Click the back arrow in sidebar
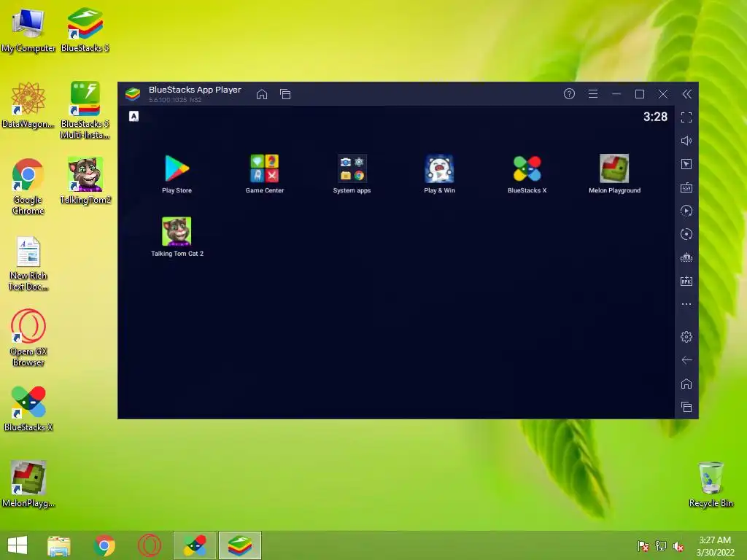The height and width of the screenshot is (560, 747). click(x=686, y=360)
